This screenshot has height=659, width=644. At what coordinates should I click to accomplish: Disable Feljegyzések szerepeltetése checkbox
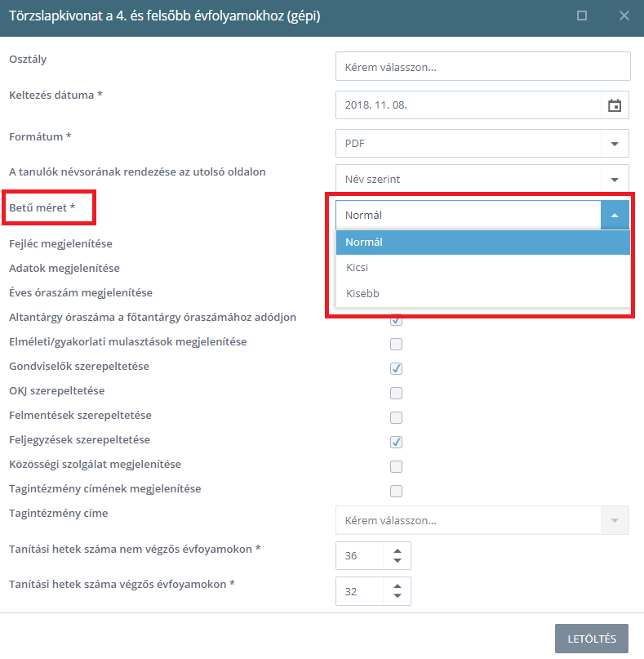pyautogui.click(x=396, y=442)
